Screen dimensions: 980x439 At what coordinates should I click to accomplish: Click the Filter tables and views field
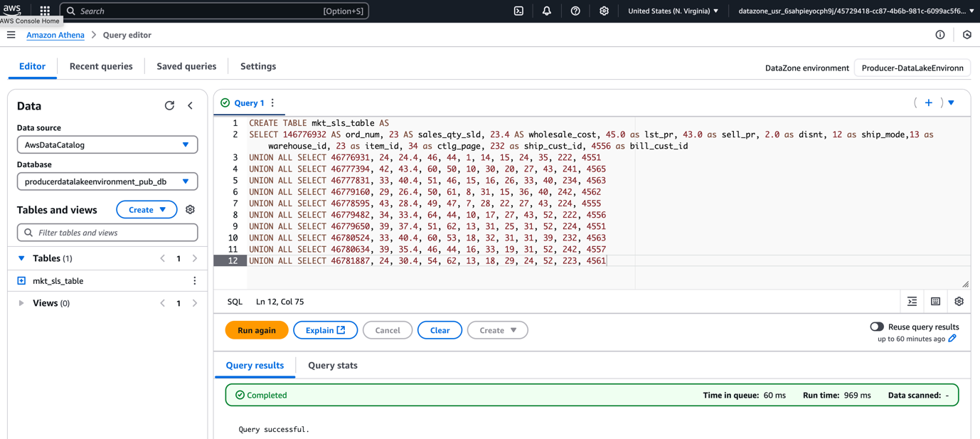(x=107, y=233)
